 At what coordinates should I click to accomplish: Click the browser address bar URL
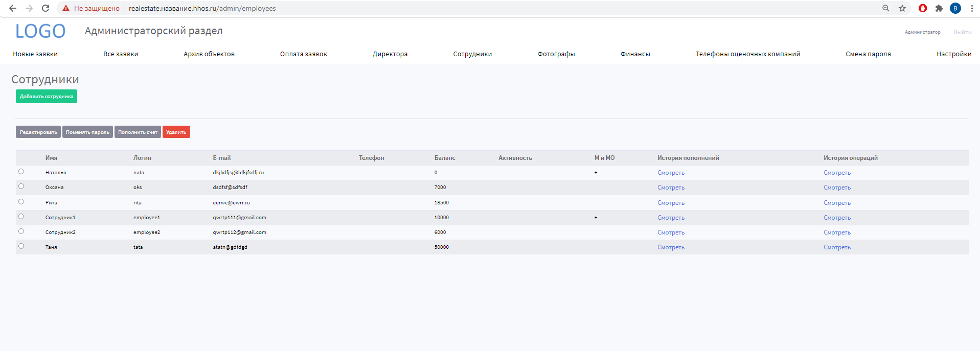click(202, 8)
